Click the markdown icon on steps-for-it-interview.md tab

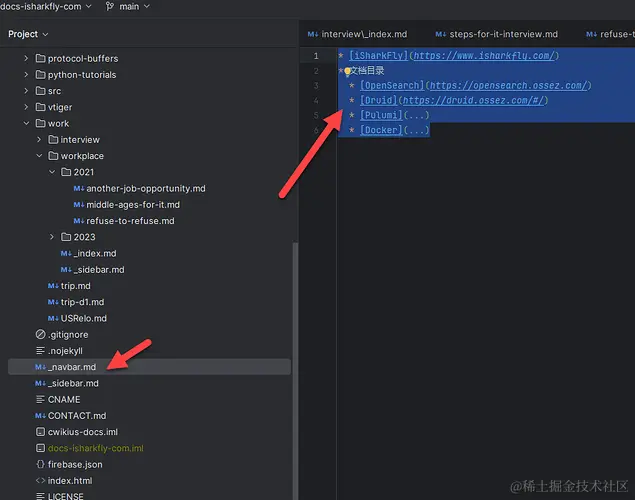(441, 34)
